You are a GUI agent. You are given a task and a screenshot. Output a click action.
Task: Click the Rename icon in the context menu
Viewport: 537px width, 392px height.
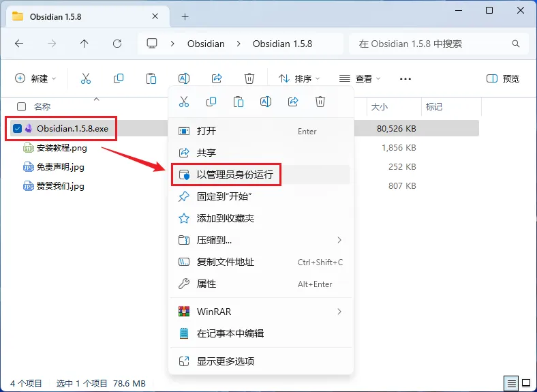[266, 102]
